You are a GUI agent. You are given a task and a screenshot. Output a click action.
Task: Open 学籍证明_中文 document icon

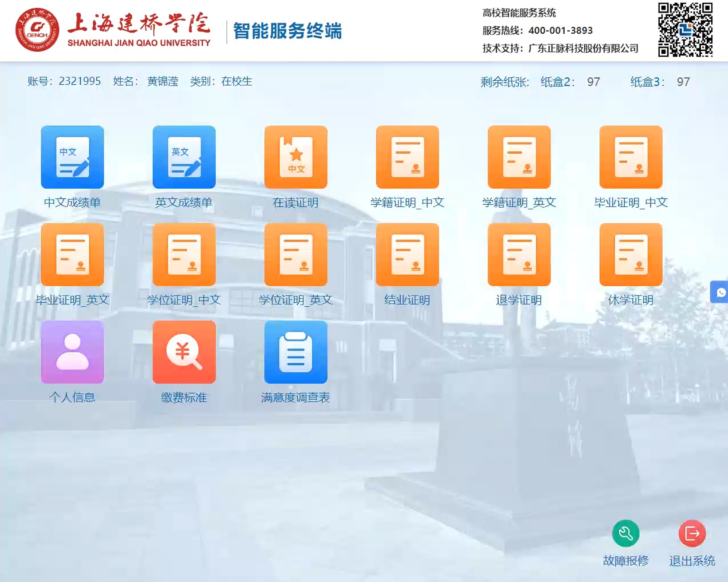pyautogui.click(x=407, y=157)
